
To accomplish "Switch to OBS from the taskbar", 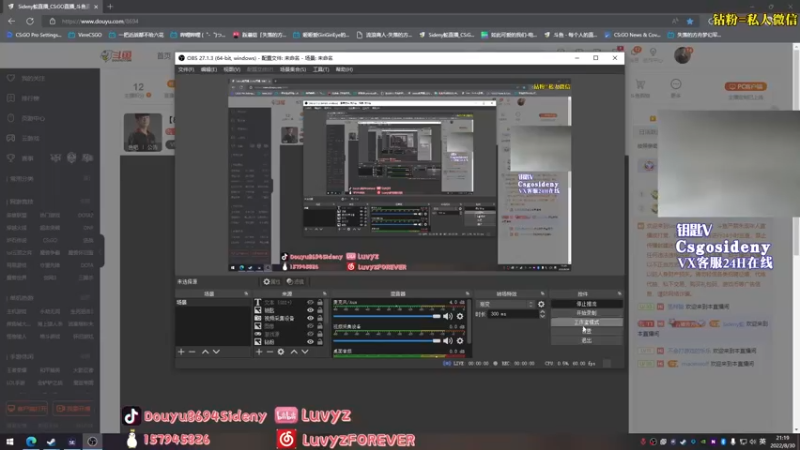I will (92, 441).
